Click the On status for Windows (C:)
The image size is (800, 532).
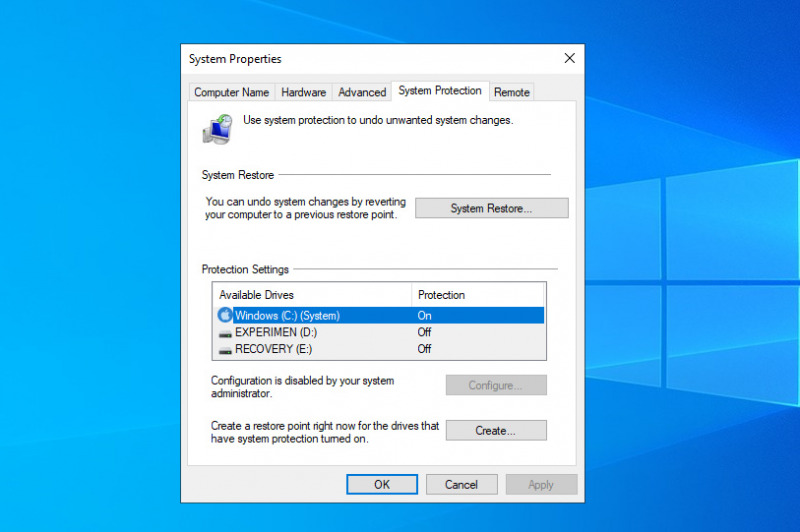425,315
